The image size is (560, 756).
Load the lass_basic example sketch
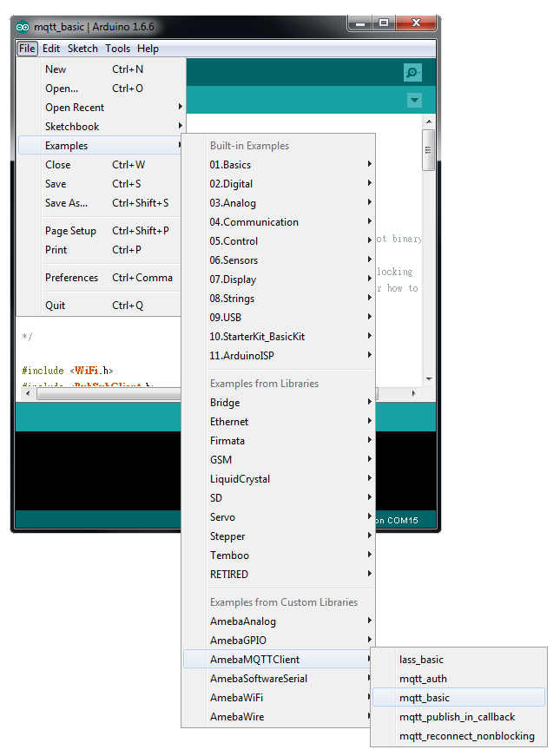[458, 660]
